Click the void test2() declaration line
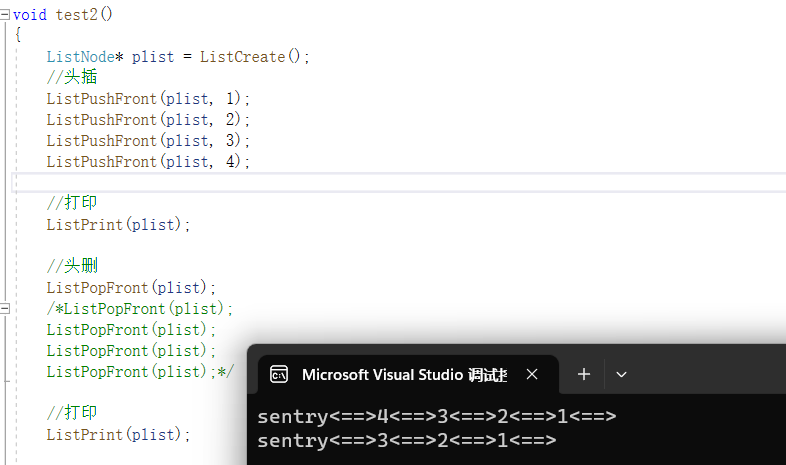Screen dimensions: 786x465 pos(63,15)
